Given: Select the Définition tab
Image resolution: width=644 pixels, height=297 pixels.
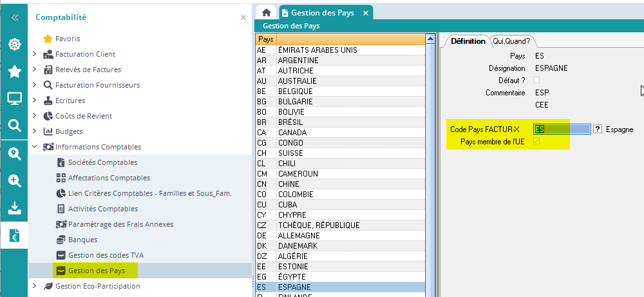Looking at the screenshot, I should tap(468, 41).
